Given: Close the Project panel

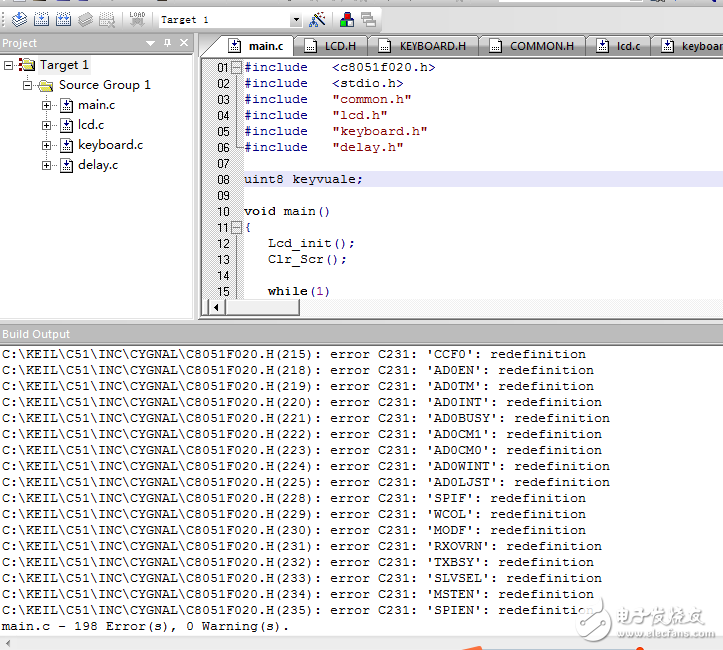Looking at the screenshot, I should [x=184, y=43].
